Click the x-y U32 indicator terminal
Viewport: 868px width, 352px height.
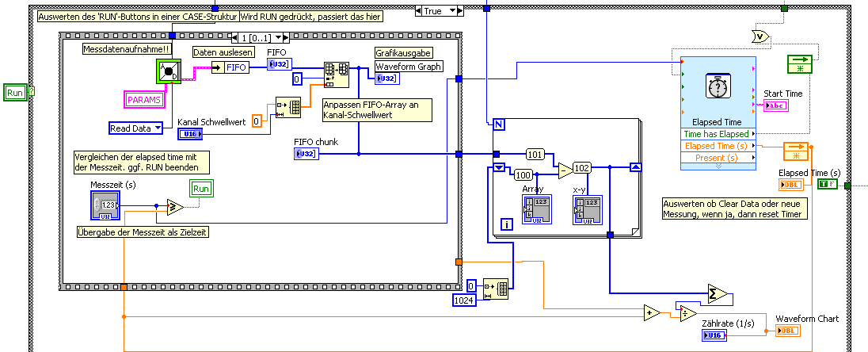[588, 209]
